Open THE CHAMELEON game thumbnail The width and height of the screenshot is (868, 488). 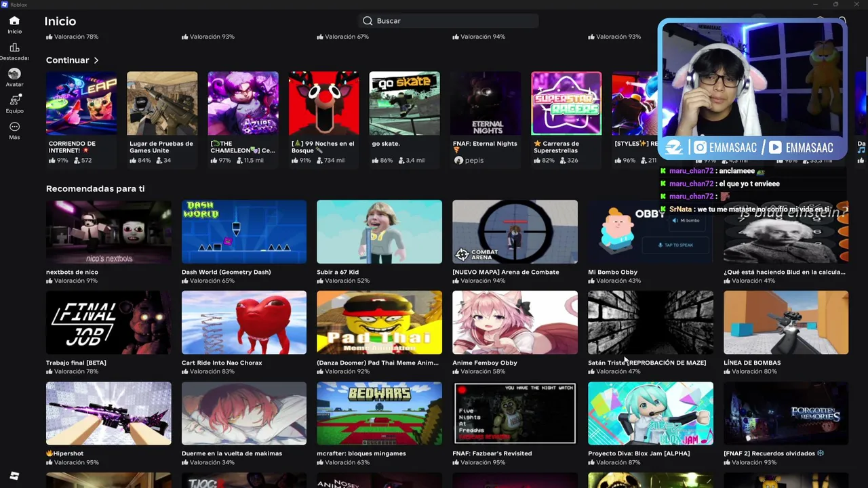click(243, 103)
